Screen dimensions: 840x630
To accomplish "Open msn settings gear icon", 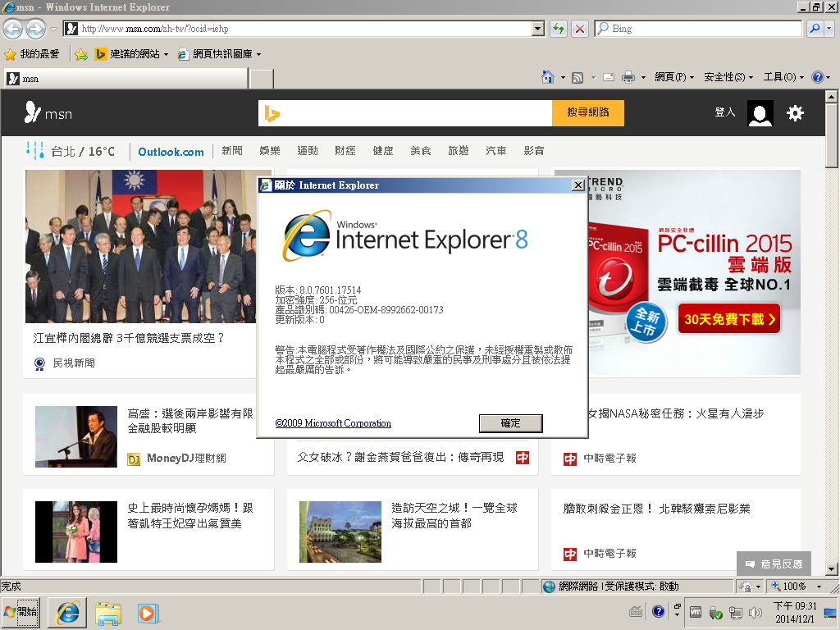I will point(795,113).
